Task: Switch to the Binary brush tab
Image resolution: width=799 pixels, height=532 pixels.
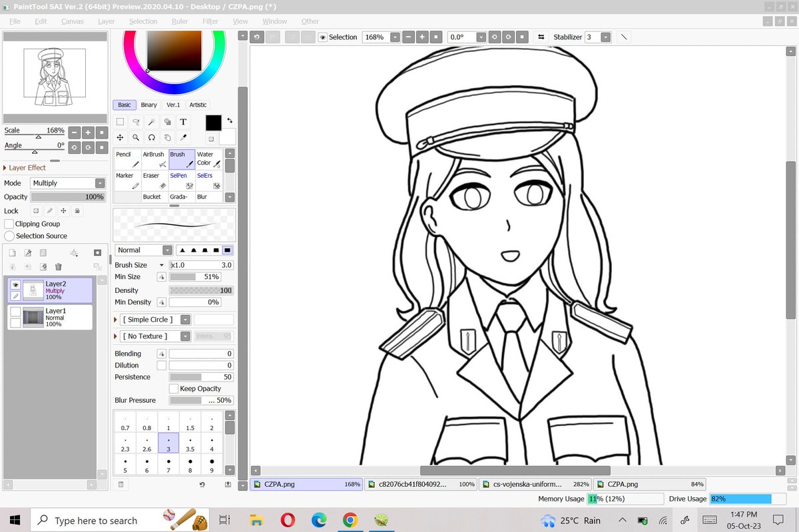Action: [149, 105]
